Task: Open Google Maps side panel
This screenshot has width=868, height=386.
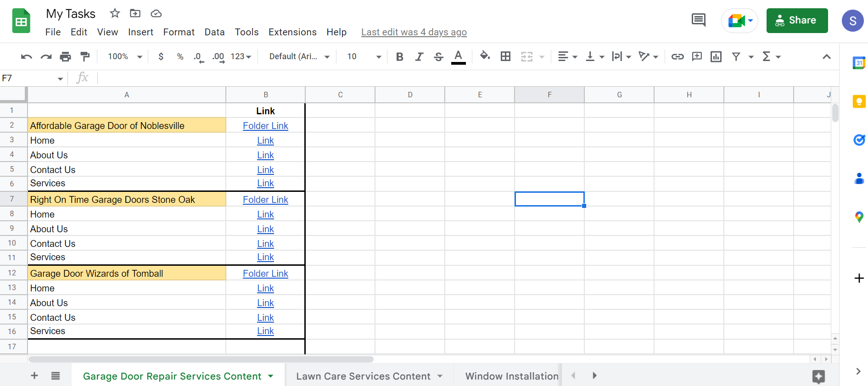Action: [x=859, y=217]
